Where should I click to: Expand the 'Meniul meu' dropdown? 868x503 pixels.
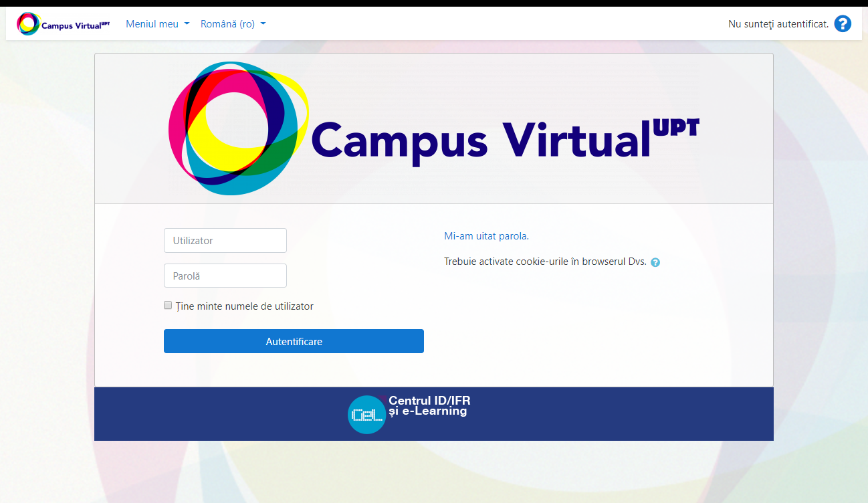158,24
